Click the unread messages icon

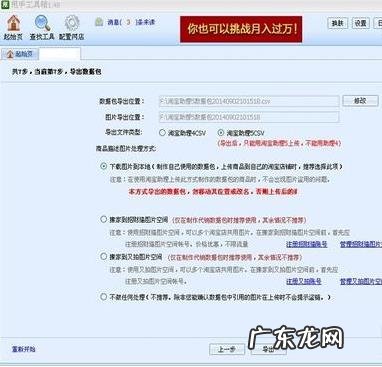pyautogui.click(x=99, y=22)
